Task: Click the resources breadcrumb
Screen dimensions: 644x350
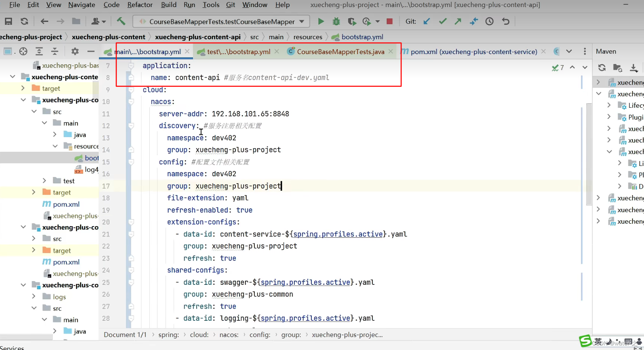Action: (308, 37)
